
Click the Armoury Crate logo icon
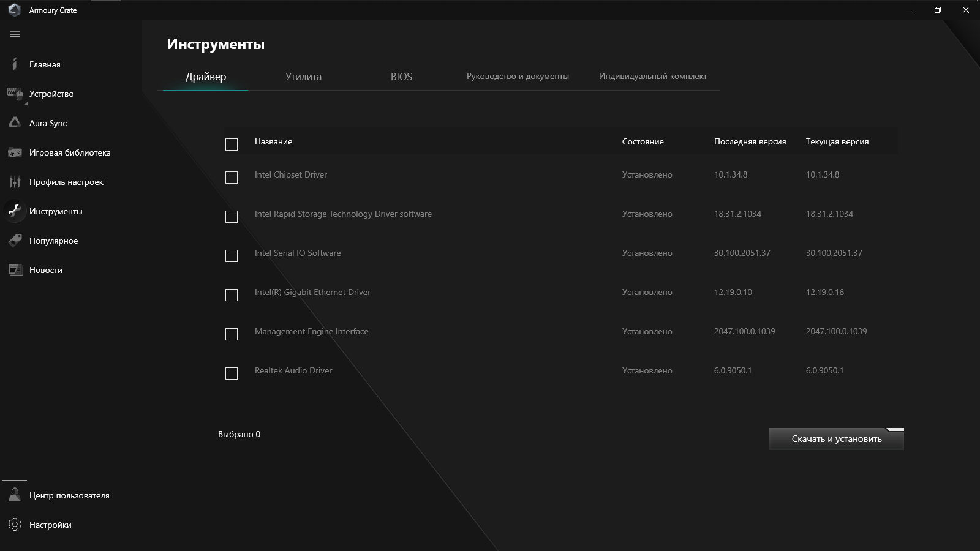(x=15, y=10)
